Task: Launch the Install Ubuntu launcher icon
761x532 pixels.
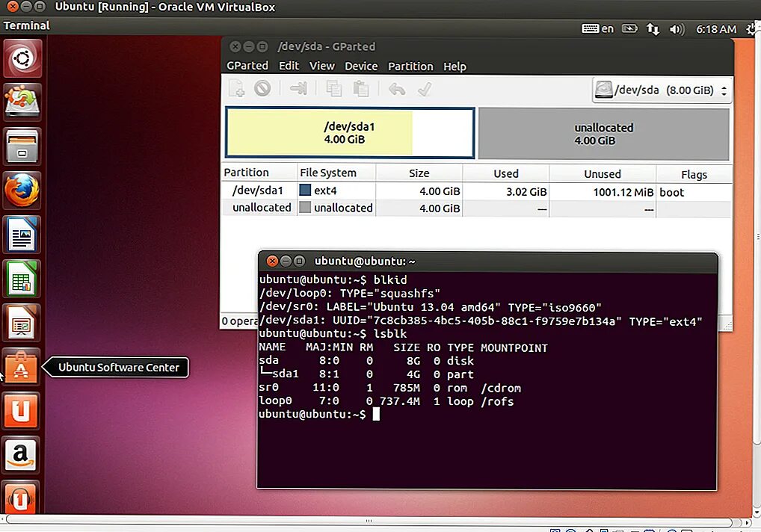Action: click(x=22, y=102)
